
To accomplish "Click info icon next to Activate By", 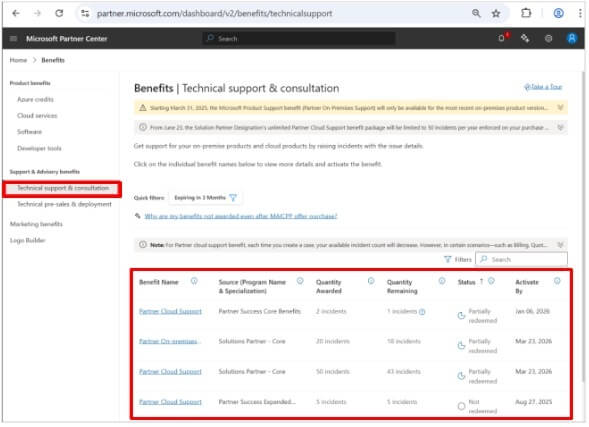I will point(557,281).
